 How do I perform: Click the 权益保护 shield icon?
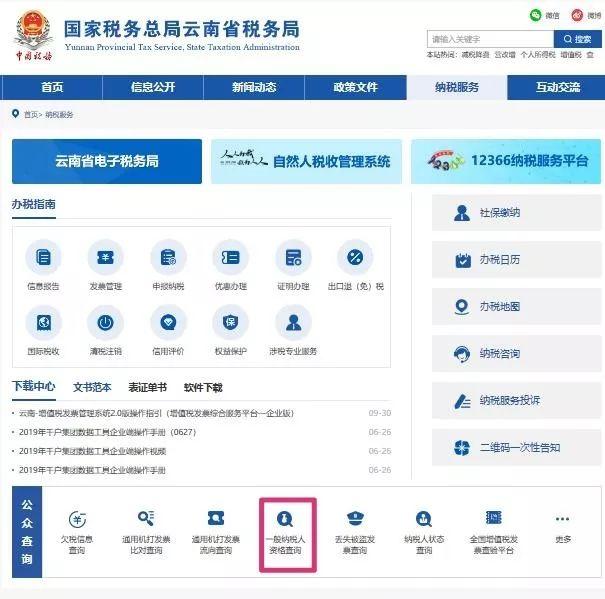(x=231, y=322)
